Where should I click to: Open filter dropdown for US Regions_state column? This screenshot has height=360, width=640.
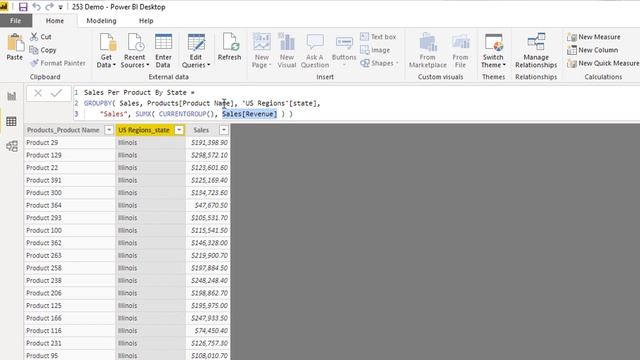[179, 130]
